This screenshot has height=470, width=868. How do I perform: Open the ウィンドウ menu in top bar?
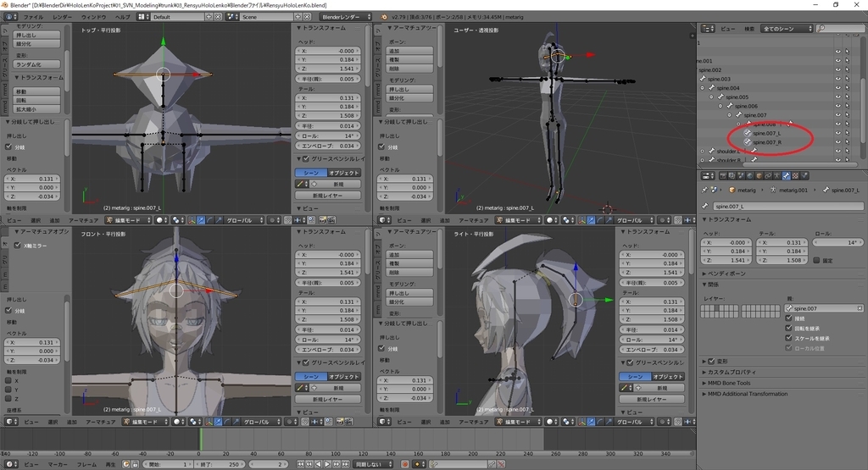pos(93,17)
